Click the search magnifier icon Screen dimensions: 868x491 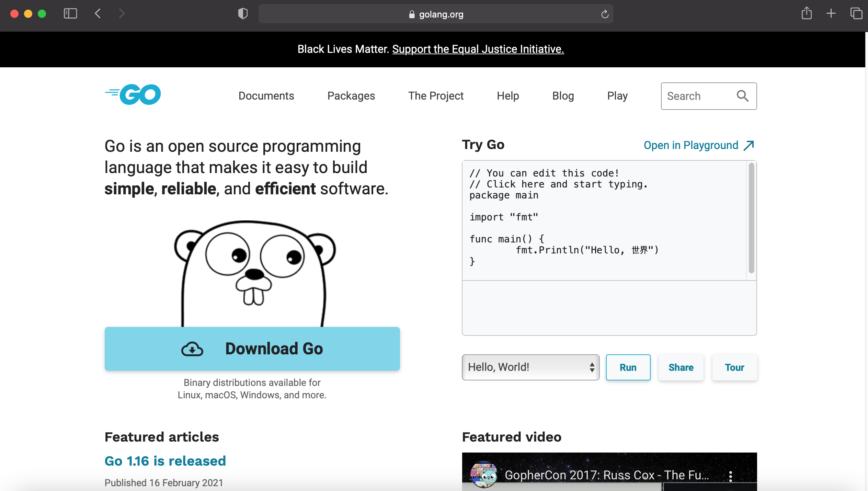click(742, 96)
